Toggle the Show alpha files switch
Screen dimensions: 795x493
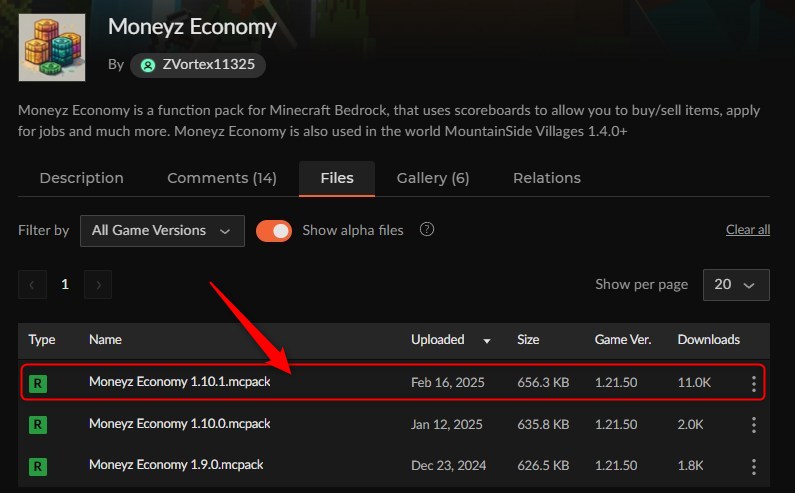pyautogui.click(x=274, y=231)
